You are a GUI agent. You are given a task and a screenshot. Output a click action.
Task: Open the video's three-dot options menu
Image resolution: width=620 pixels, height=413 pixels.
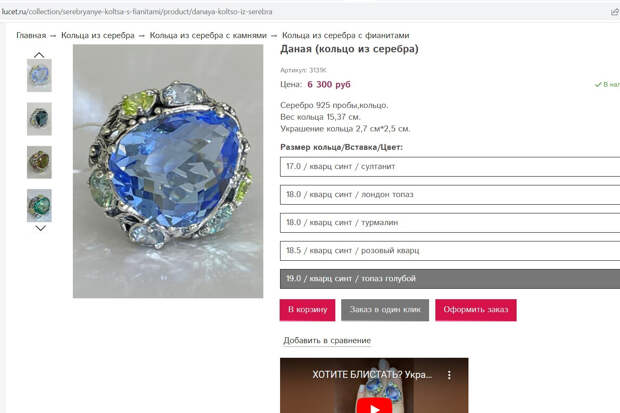coord(449,375)
